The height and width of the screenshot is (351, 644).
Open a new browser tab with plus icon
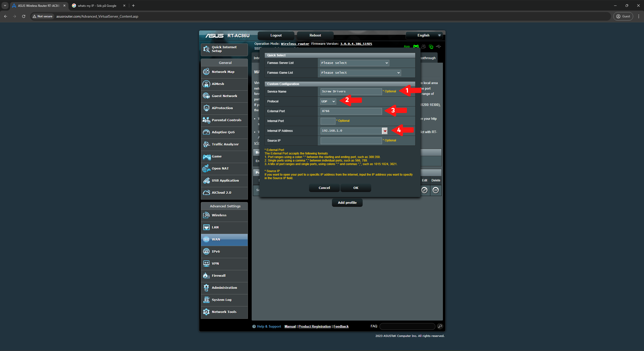[x=133, y=6]
